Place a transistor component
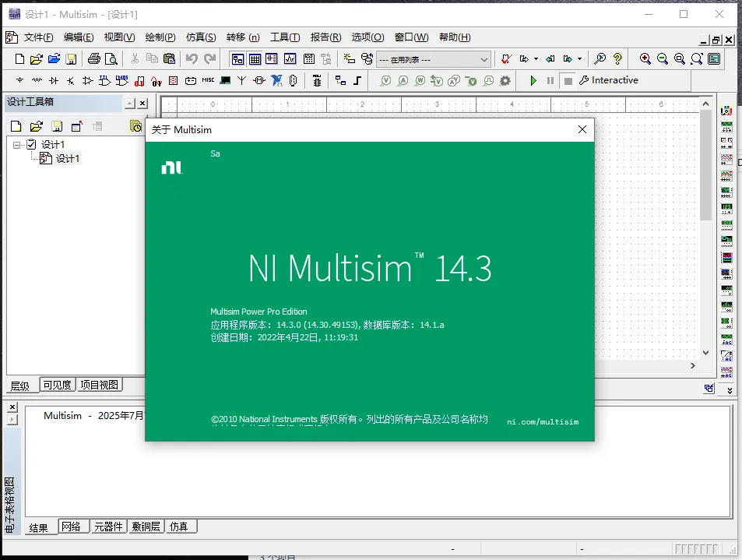Viewport: 742px width, 560px height. coord(71,80)
